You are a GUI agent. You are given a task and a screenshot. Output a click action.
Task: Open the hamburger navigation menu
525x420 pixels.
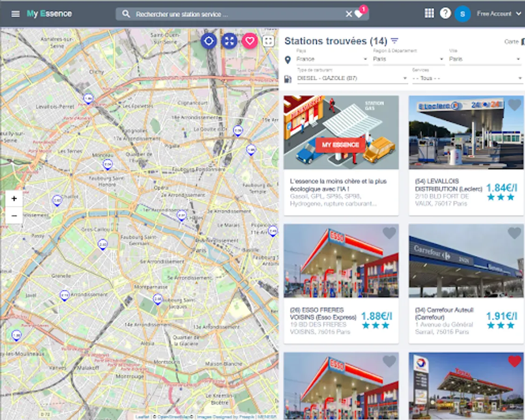pyautogui.click(x=15, y=14)
